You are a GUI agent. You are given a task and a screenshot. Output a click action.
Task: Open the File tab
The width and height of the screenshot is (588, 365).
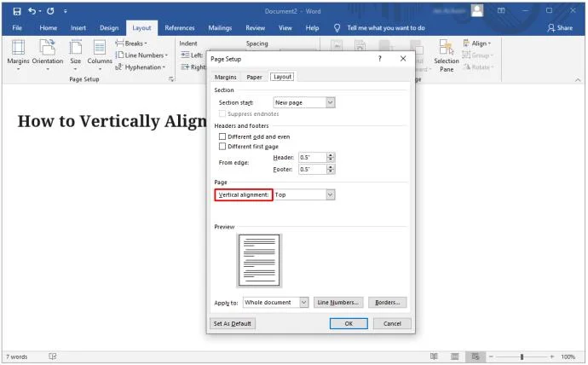pos(17,28)
